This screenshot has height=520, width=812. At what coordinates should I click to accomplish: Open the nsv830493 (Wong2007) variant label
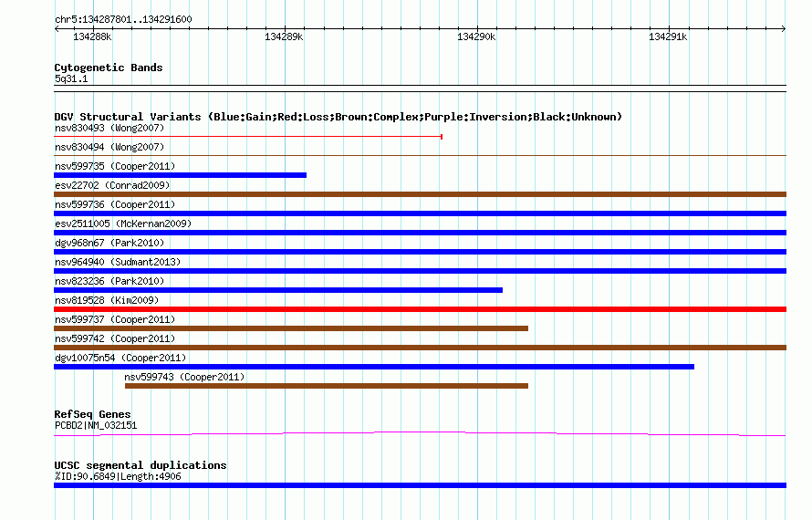pos(109,128)
